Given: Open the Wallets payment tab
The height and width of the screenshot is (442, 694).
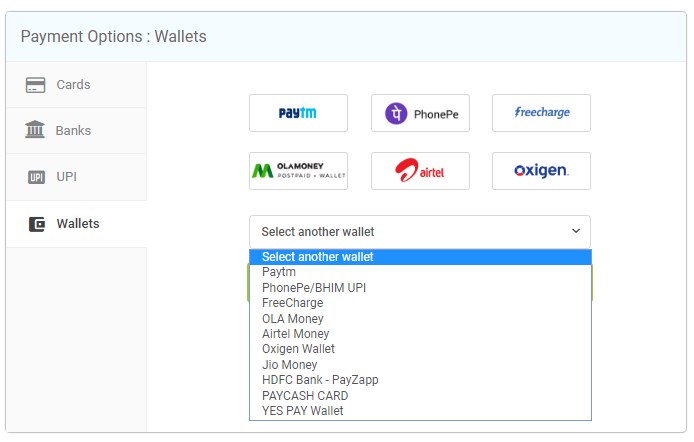Looking at the screenshot, I should point(76,223).
